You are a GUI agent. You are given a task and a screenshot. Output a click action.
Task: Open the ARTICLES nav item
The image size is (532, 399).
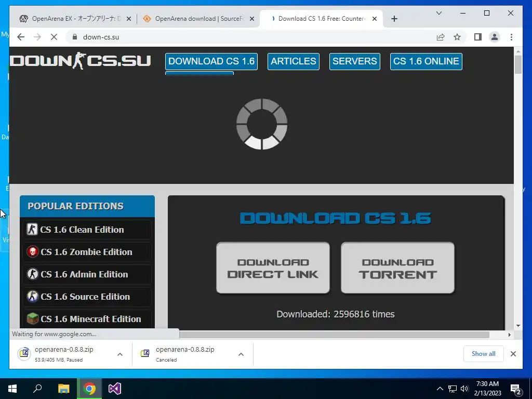pyautogui.click(x=294, y=61)
